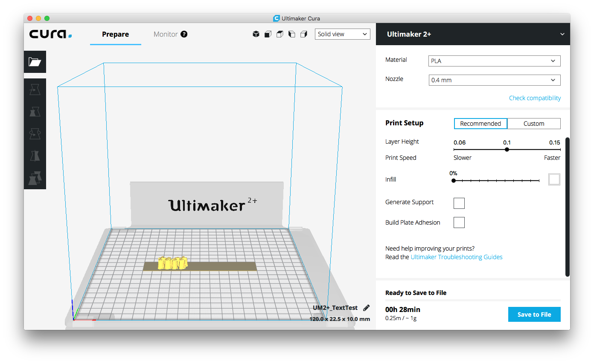The width and height of the screenshot is (594, 364).
Task: Open the Solid view dropdown
Action: (343, 34)
